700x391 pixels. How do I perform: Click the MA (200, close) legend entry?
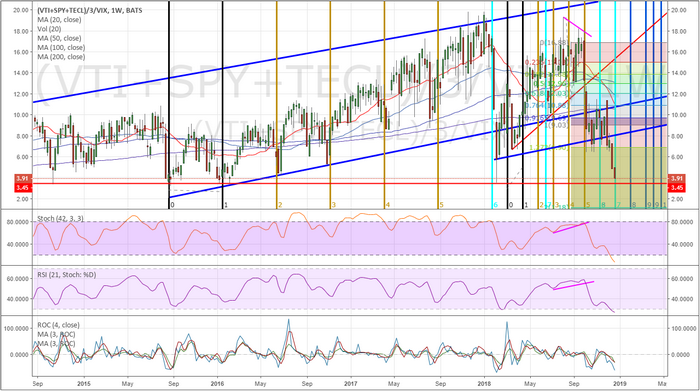(61, 57)
